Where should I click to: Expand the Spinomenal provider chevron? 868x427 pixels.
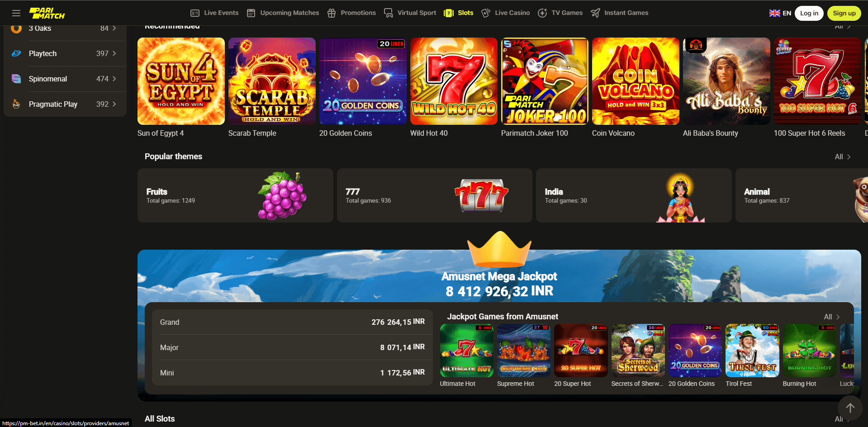[114, 79]
